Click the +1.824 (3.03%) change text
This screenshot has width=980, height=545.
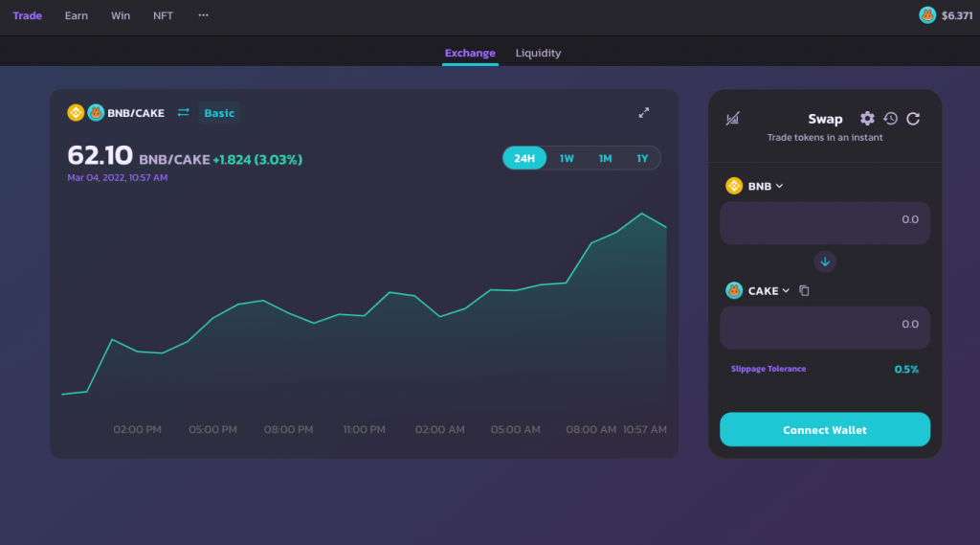coord(257,160)
